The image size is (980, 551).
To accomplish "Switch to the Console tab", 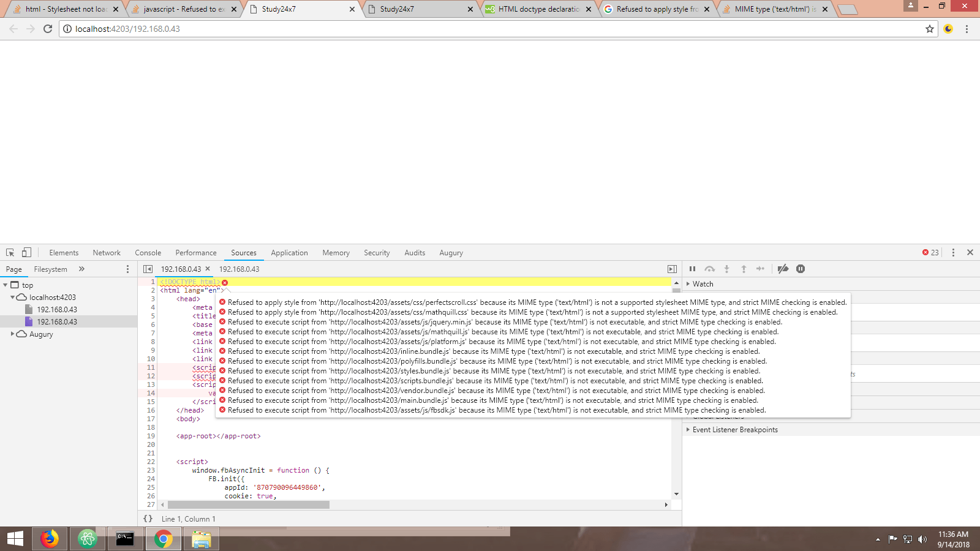I will 148,253.
